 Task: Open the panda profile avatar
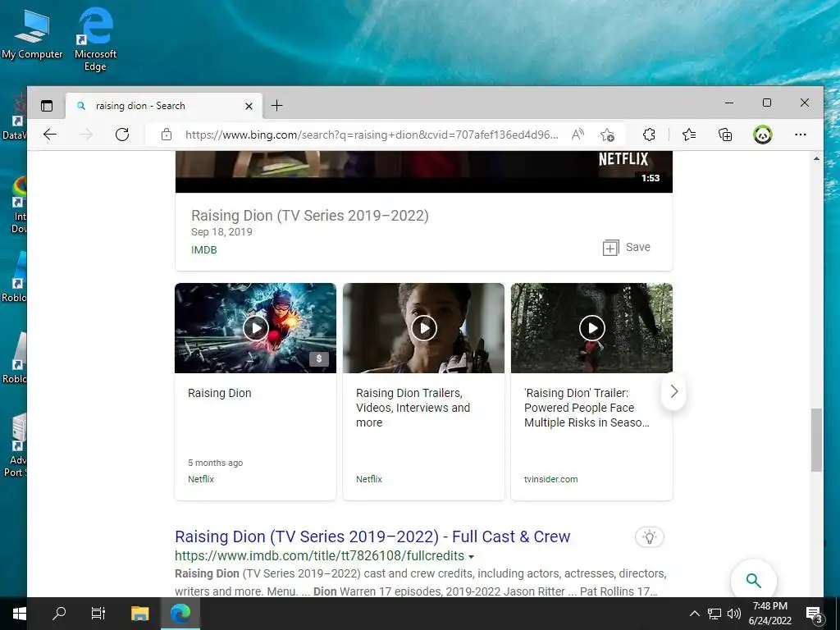762,135
